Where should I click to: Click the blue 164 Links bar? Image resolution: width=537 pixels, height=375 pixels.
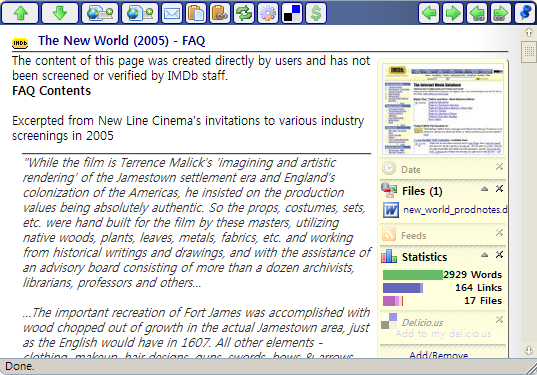pyautogui.click(x=403, y=288)
